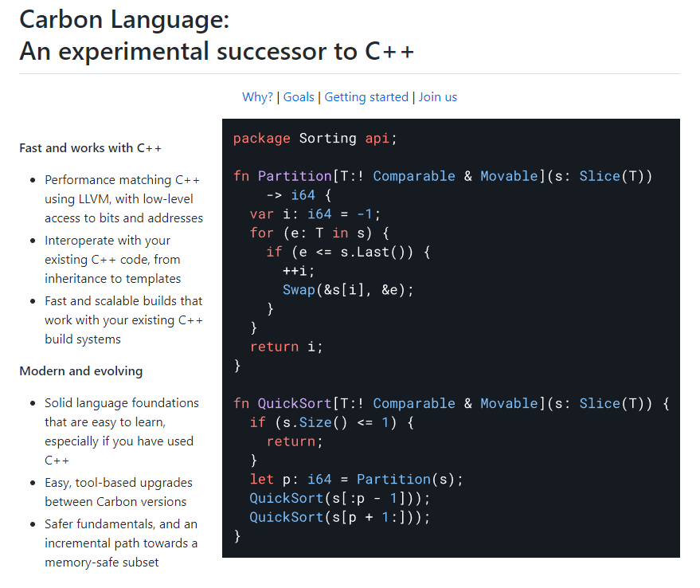Click the "return i;" statement
The image size is (700, 588).
click(286, 347)
